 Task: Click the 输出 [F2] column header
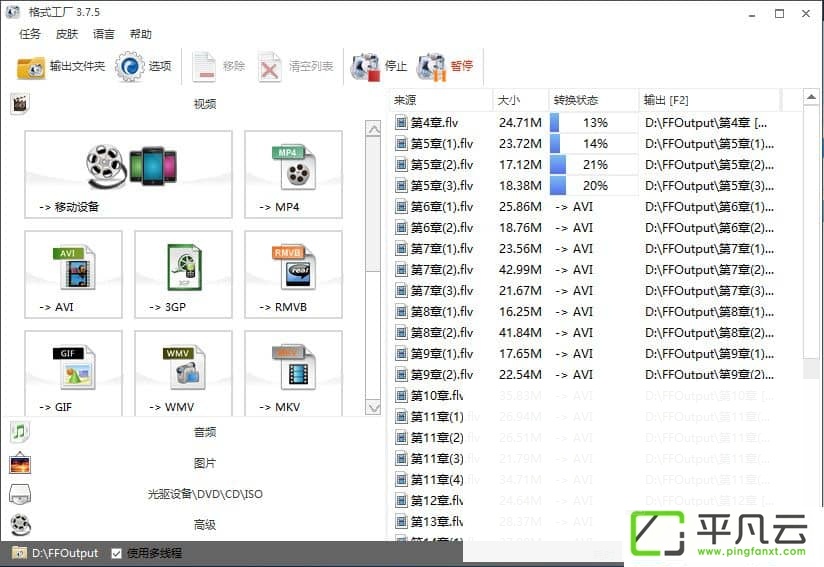709,100
